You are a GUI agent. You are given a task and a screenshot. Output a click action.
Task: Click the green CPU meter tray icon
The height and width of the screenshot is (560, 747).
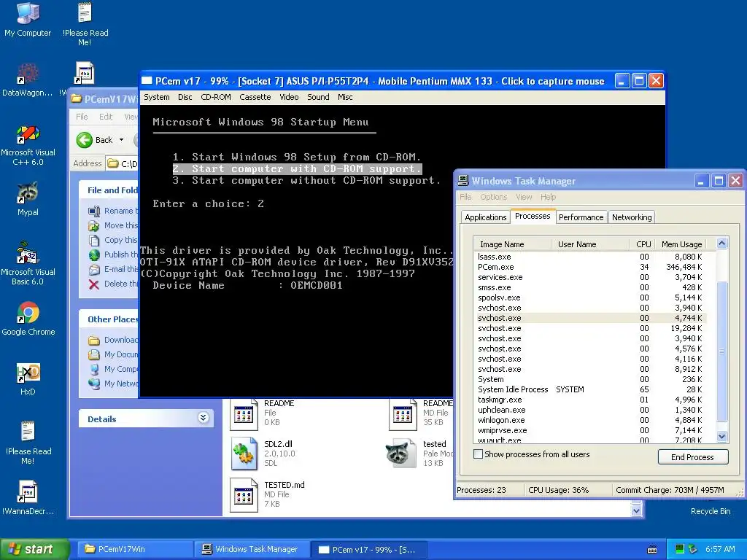680,549
